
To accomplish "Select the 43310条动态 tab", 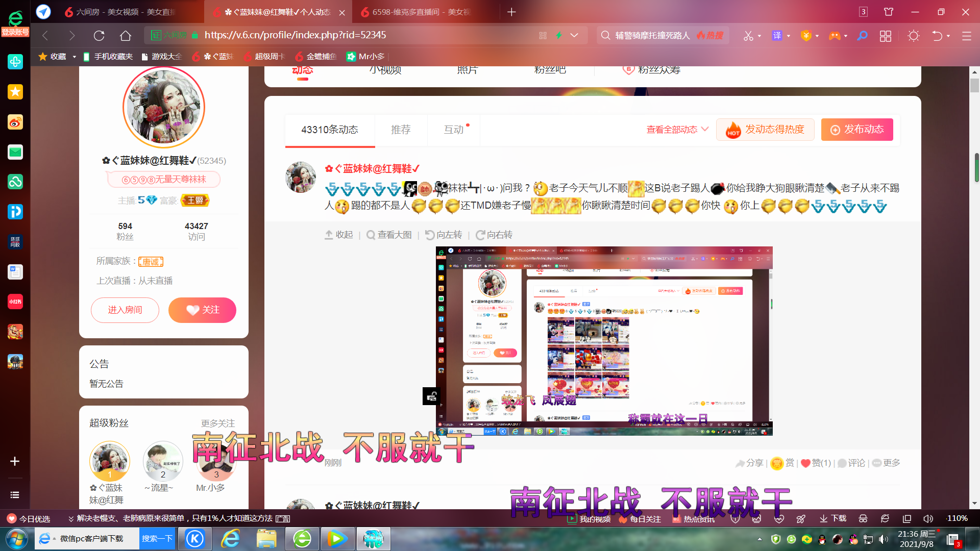I will coord(330,130).
